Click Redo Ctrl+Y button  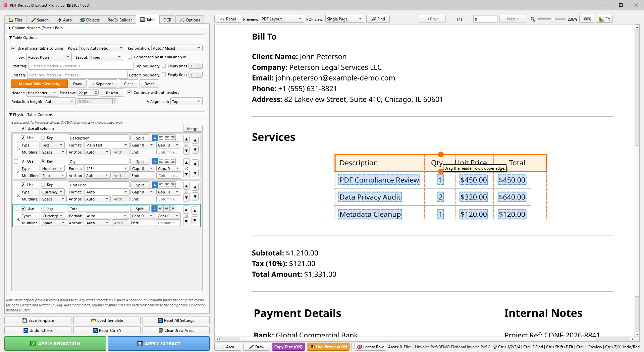(x=107, y=330)
